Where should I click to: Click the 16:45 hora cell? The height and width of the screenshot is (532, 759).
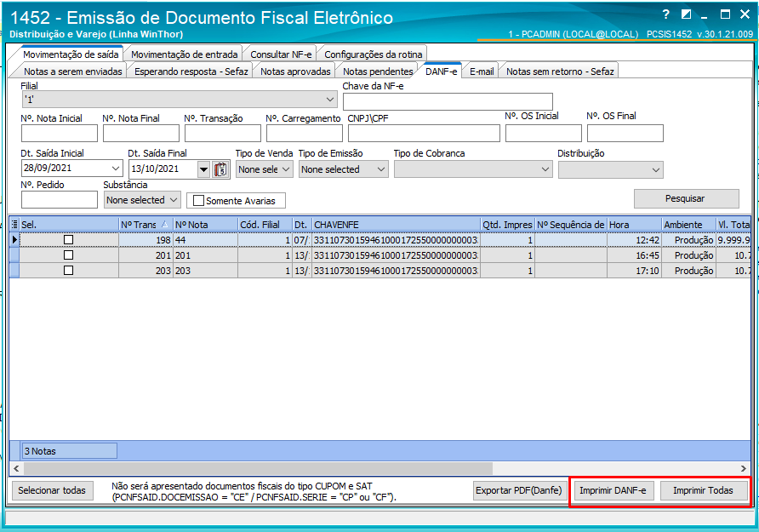pyautogui.click(x=634, y=255)
